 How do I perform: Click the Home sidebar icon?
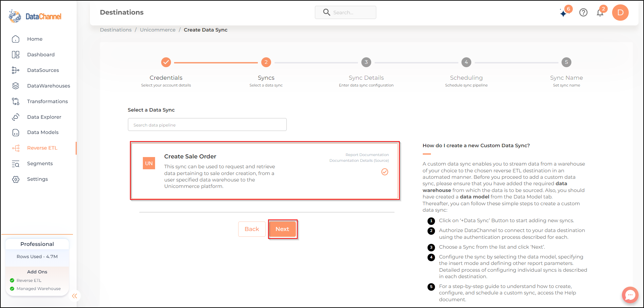point(16,39)
